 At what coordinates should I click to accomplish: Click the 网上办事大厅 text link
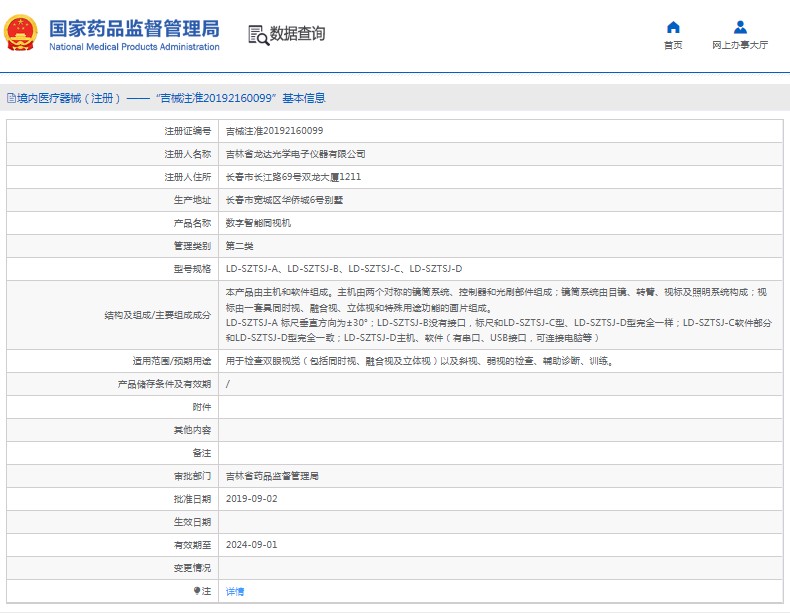tap(740, 45)
